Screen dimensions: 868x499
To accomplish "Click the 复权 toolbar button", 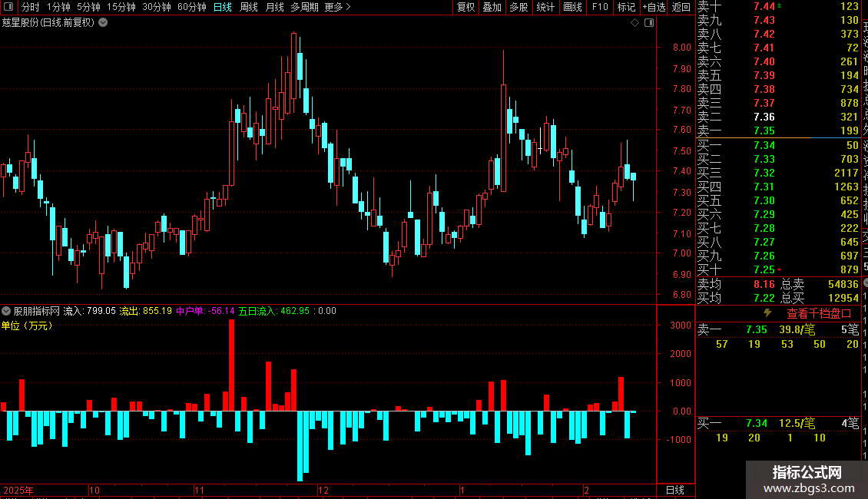I will (x=465, y=7).
